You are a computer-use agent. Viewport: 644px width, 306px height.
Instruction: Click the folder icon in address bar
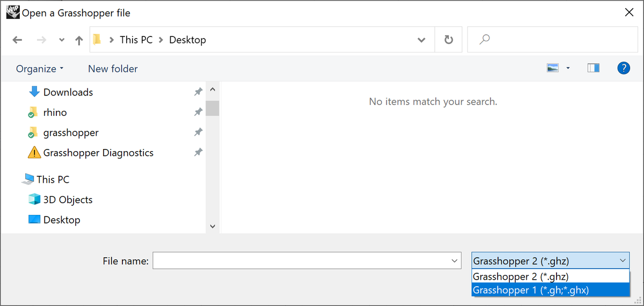point(97,40)
